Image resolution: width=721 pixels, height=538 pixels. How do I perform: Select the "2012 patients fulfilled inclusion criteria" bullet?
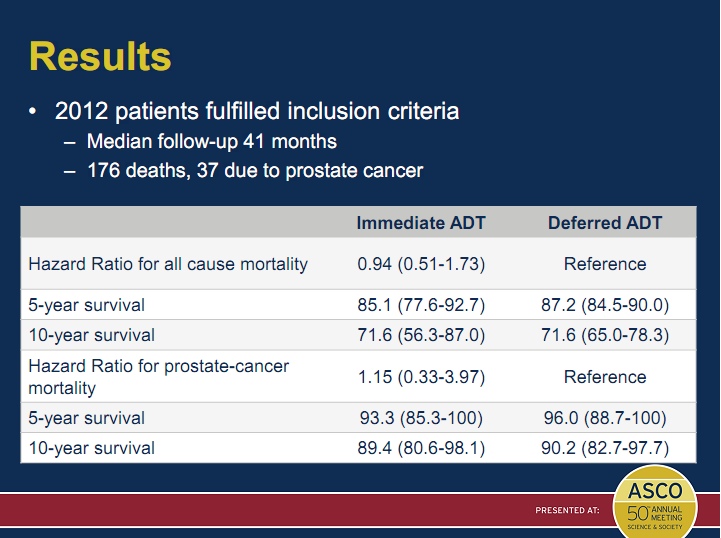[257, 111]
